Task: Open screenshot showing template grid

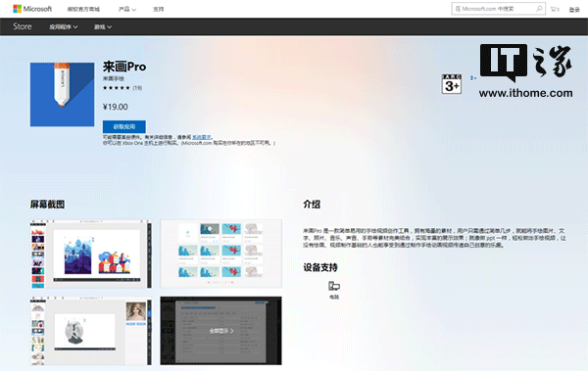Action: pos(220,254)
